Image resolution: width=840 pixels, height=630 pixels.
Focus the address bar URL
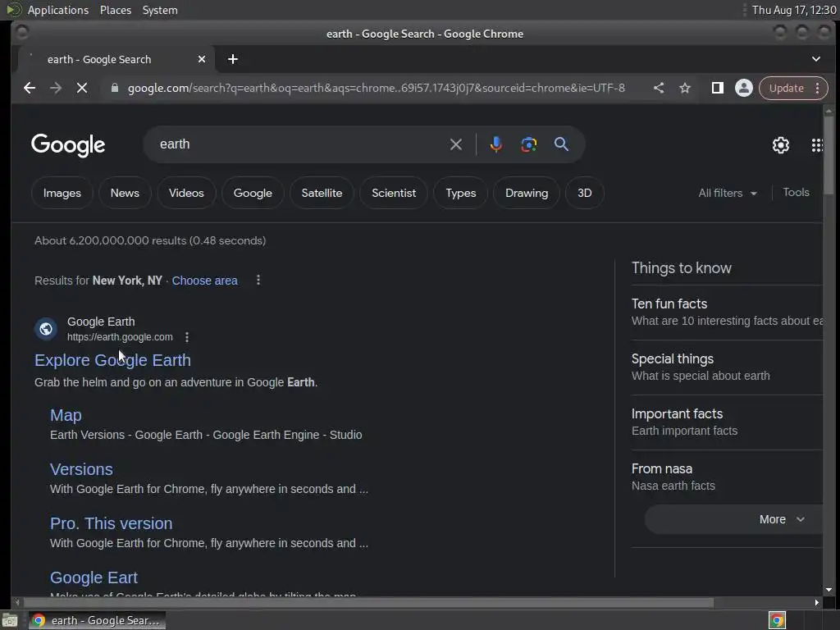coord(376,88)
